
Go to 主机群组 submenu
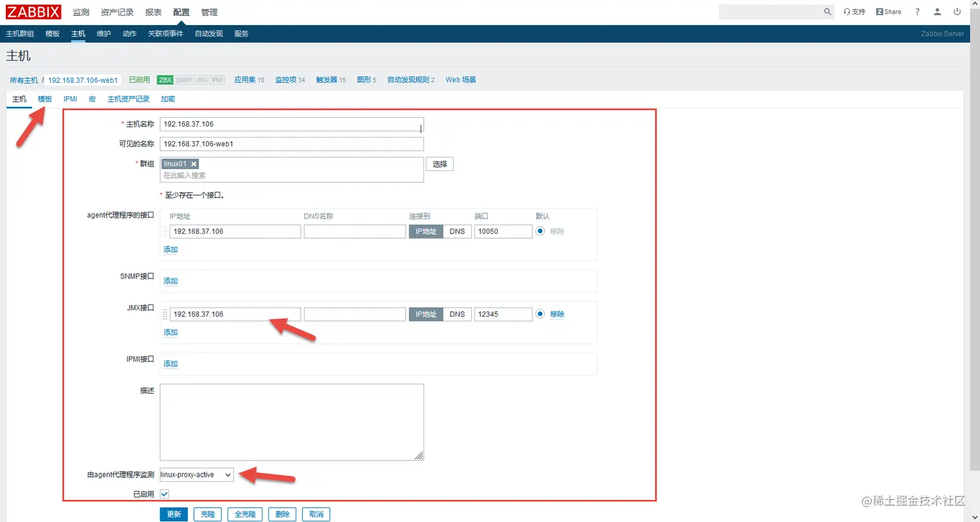20,34
